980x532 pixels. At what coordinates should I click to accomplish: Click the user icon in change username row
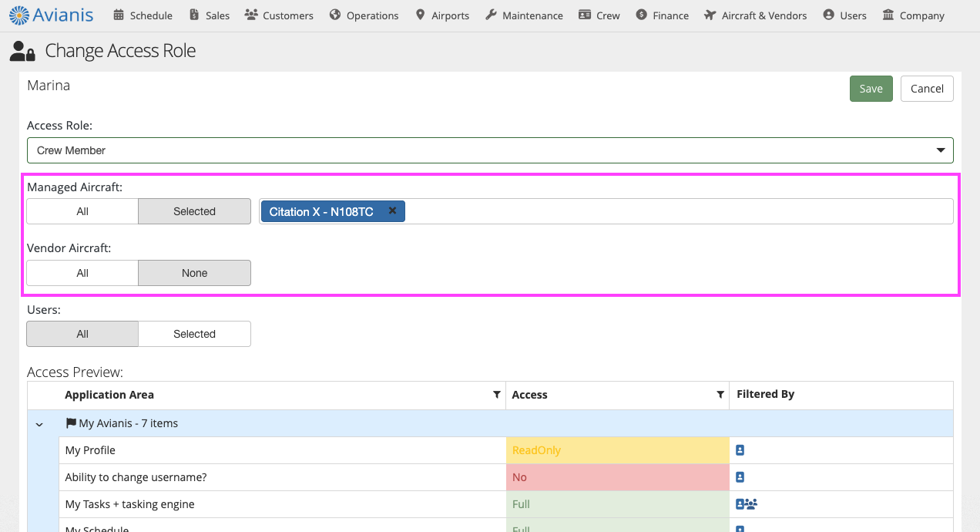[x=740, y=477]
